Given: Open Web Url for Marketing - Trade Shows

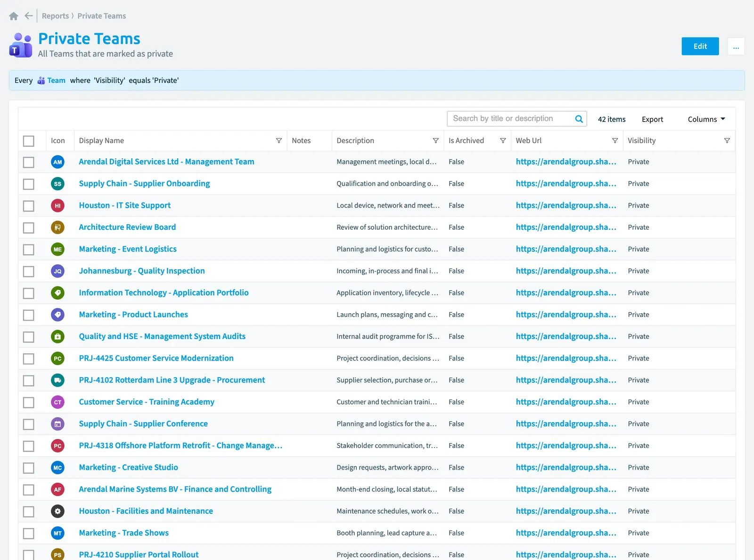Looking at the screenshot, I should tap(566, 533).
